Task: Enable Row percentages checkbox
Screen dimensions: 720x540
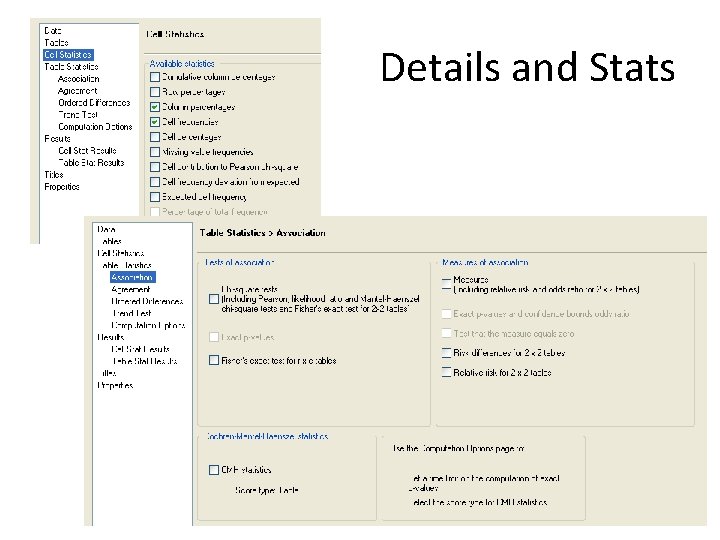Action: click(x=155, y=92)
